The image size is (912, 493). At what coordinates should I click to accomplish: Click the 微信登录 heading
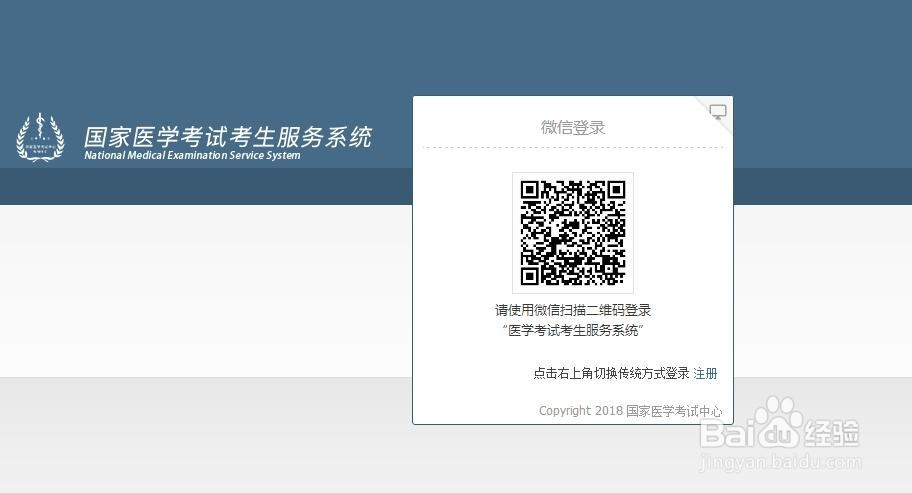click(573, 127)
